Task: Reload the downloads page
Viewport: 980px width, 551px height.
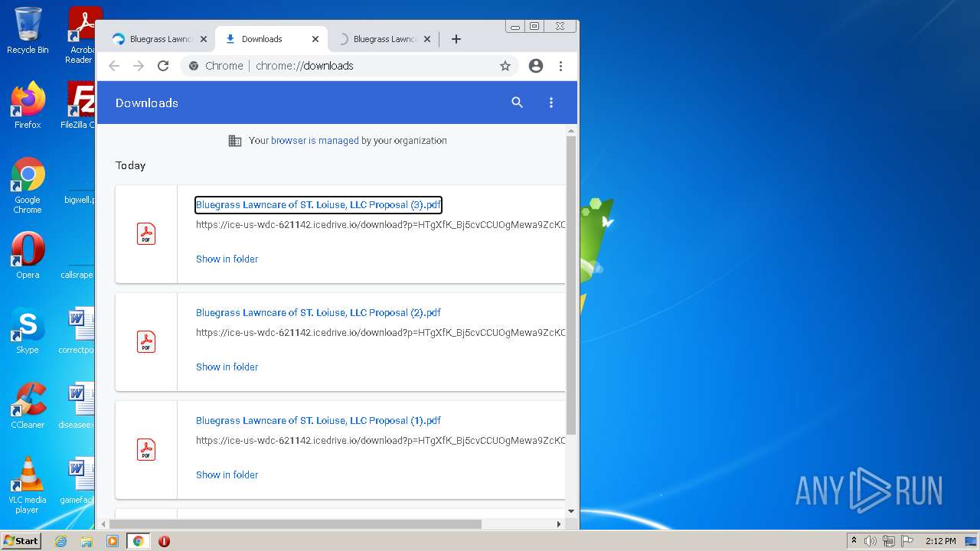Action: [x=163, y=66]
